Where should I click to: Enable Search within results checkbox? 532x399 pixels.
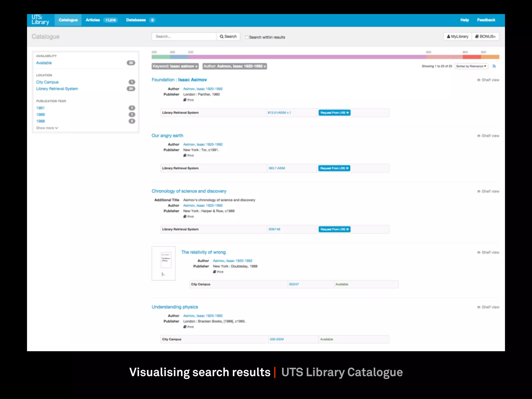pyautogui.click(x=247, y=37)
